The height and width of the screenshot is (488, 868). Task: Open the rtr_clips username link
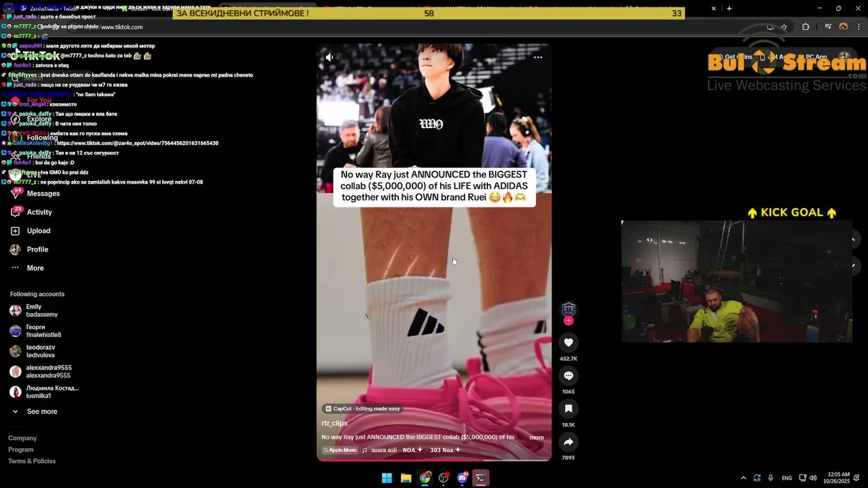click(x=334, y=423)
